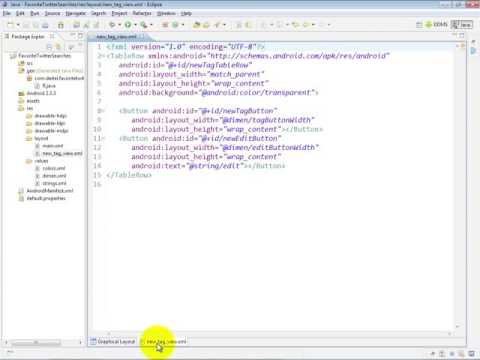Click the External Tools run icon

[x=144, y=25]
